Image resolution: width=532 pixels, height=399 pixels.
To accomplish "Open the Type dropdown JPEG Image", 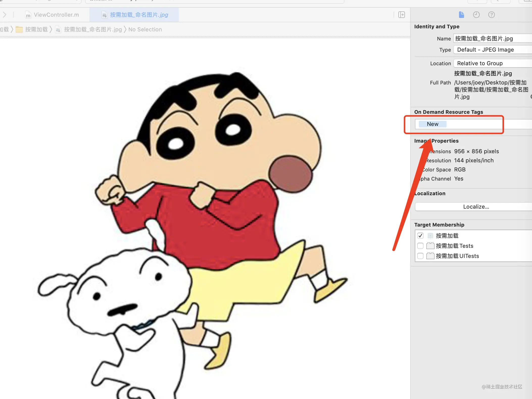I will [x=493, y=50].
